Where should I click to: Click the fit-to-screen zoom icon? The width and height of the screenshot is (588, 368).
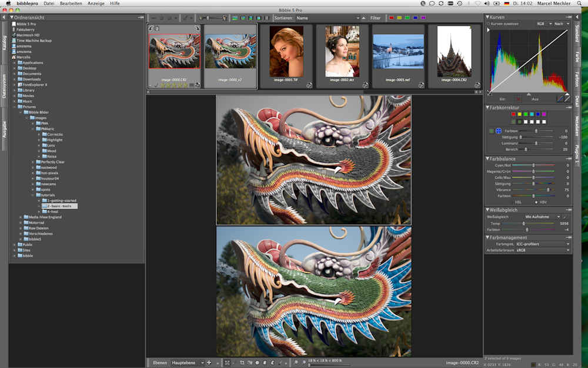click(227, 363)
